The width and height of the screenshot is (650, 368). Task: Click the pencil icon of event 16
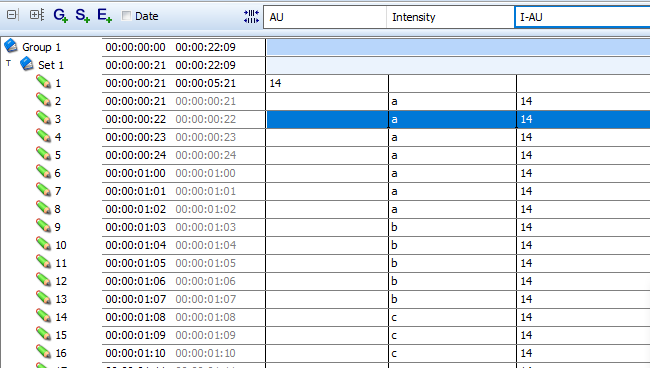point(44,352)
